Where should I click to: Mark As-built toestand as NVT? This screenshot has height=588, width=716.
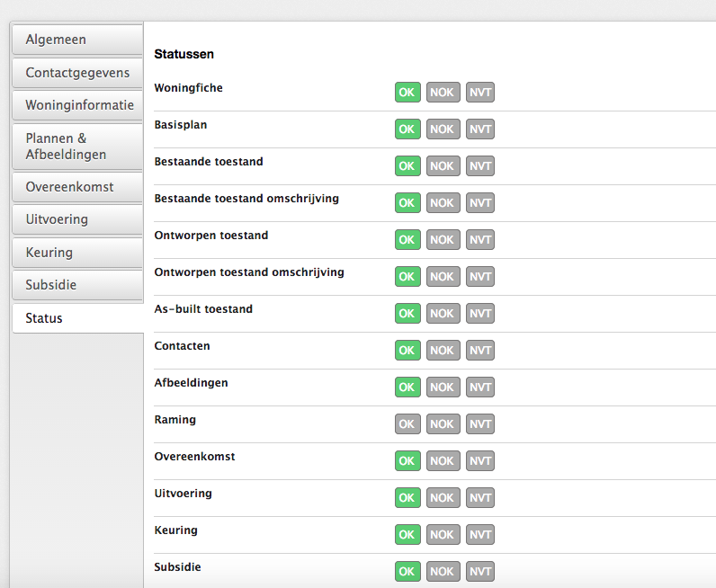coord(480,314)
